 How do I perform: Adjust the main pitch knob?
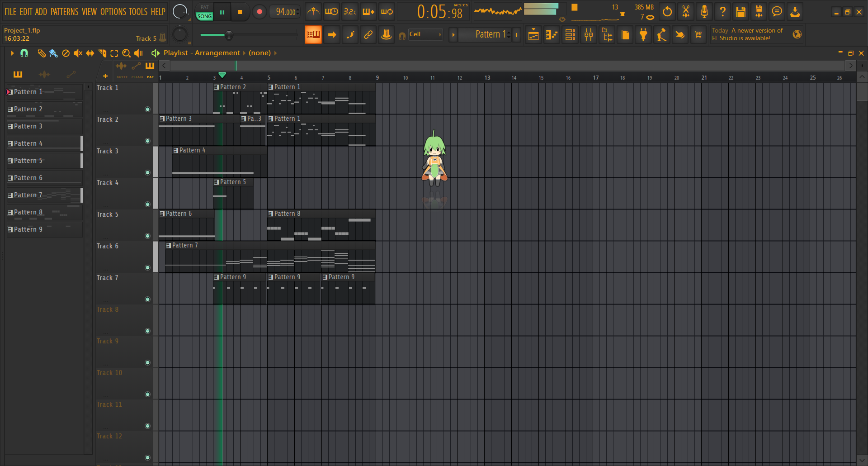click(x=180, y=34)
